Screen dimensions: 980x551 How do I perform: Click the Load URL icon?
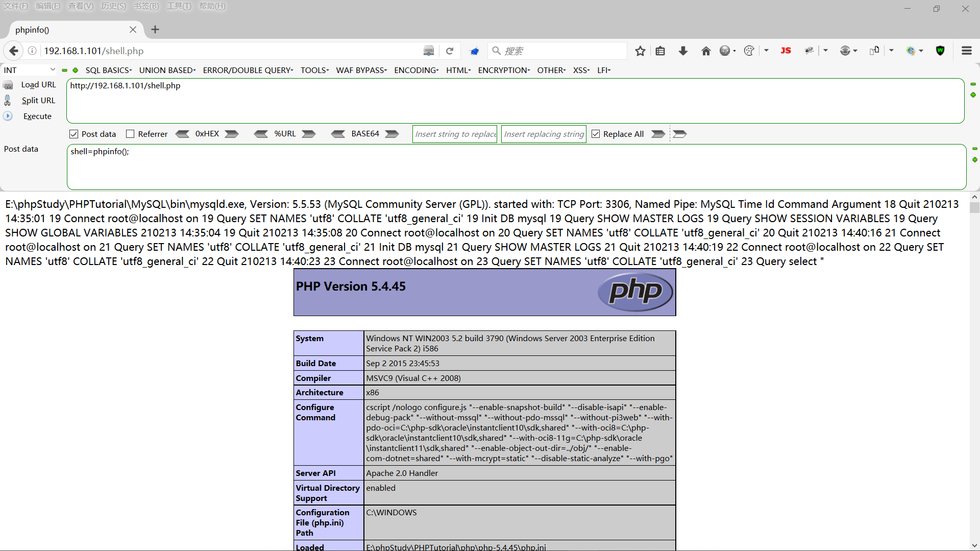tap(8, 85)
